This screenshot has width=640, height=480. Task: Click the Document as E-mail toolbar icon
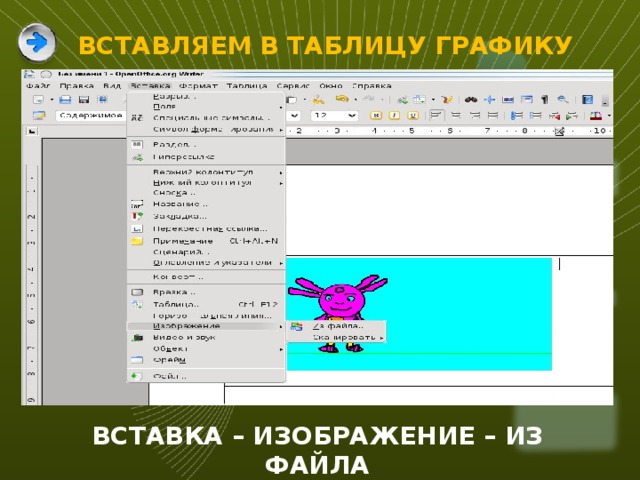pyautogui.click(x=103, y=99)
